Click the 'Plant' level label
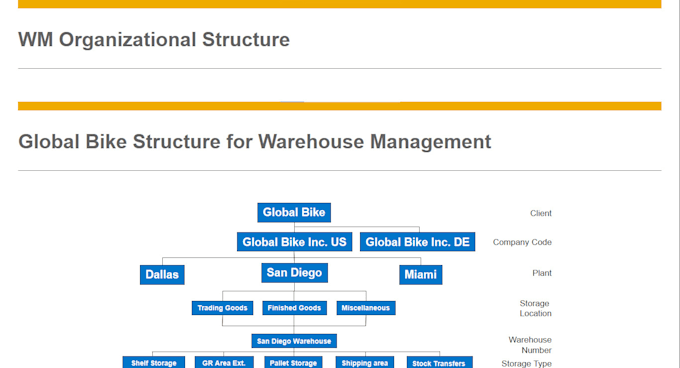680x368 pixels. tap(542, 273)
